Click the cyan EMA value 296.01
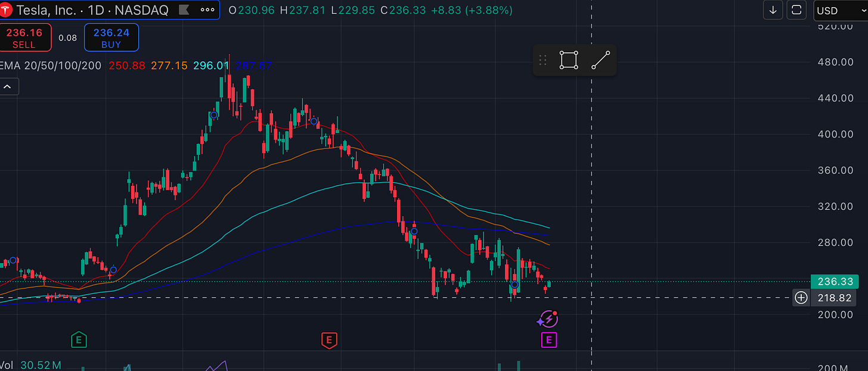868x371 pixels. click(211, 66)
